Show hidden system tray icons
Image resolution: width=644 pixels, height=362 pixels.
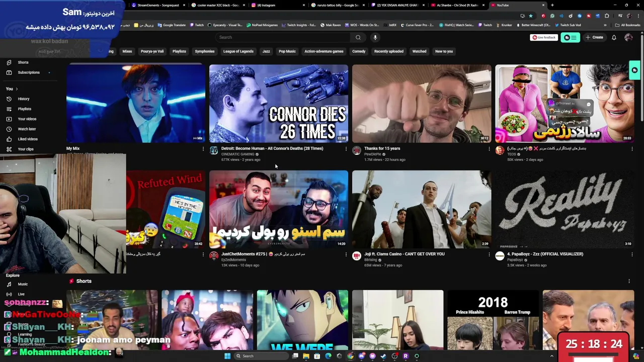pyautogui.click(x=551, y=356)
